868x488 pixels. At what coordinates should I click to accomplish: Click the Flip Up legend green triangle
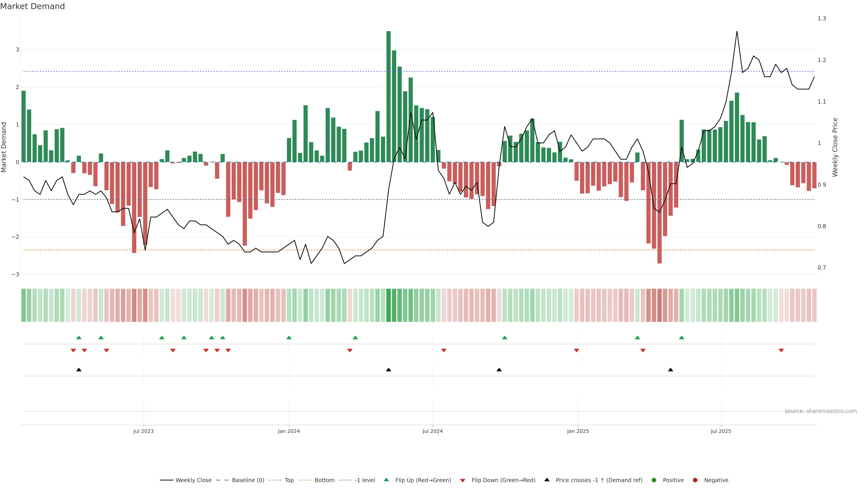coord(386,480)
